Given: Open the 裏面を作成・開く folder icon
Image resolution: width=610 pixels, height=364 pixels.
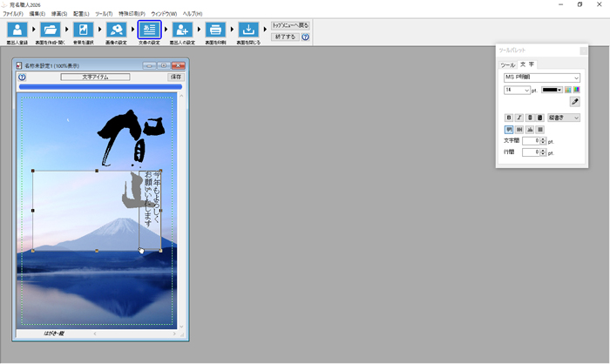Looking at the screenshot, I should click(x=50, y=30).
